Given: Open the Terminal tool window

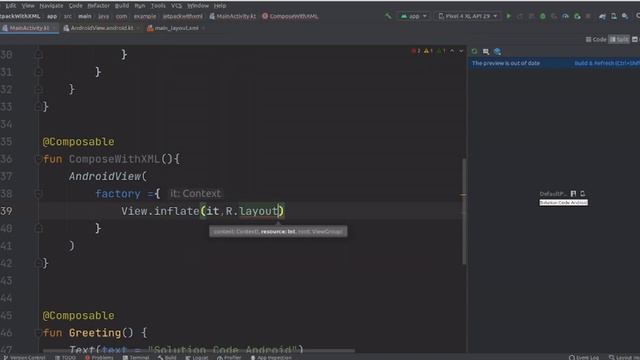Looking at the screenshot, I should (136, 358).
